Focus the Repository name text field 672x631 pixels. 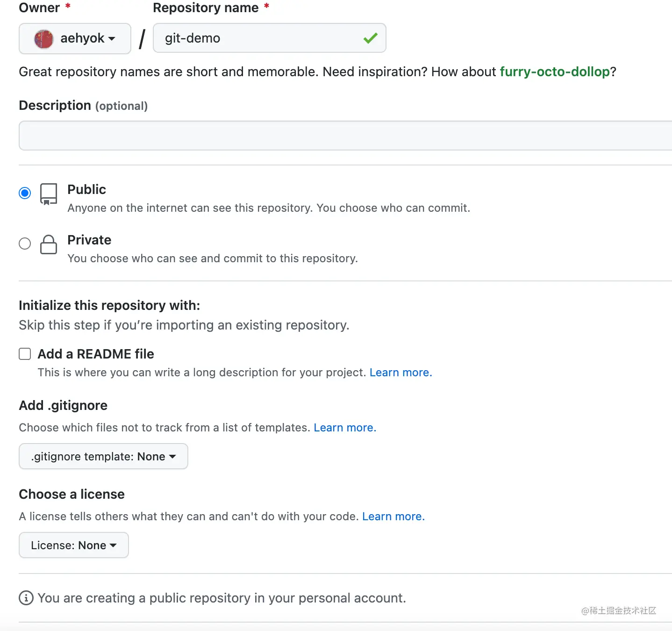click(262, 38)
